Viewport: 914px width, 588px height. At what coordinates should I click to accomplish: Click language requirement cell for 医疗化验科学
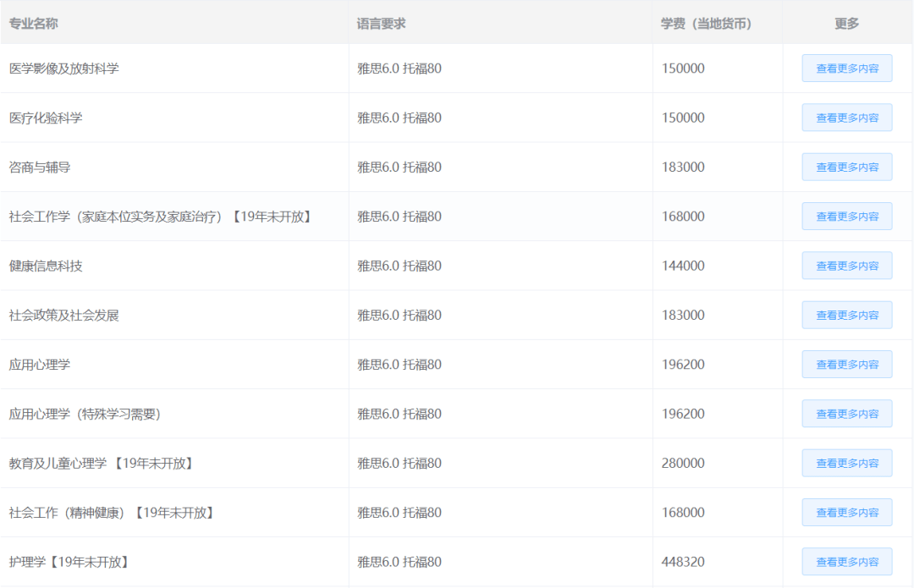pyautogui.click(x=399, y=118)
